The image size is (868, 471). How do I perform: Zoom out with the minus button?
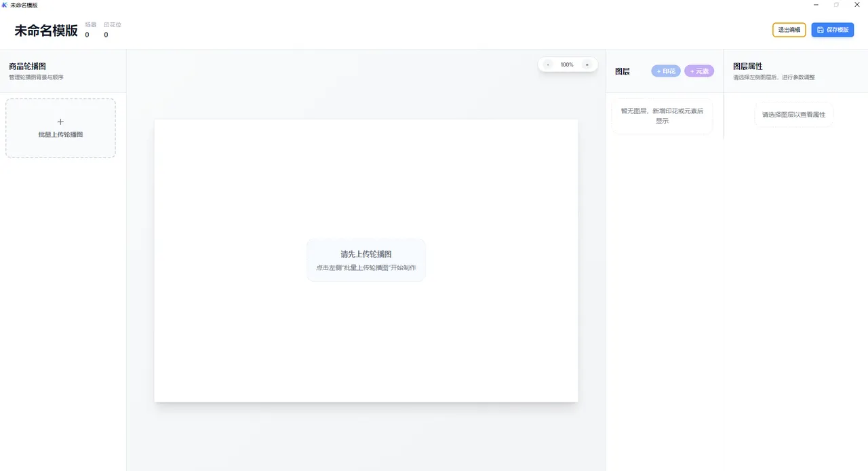point(548,64)
